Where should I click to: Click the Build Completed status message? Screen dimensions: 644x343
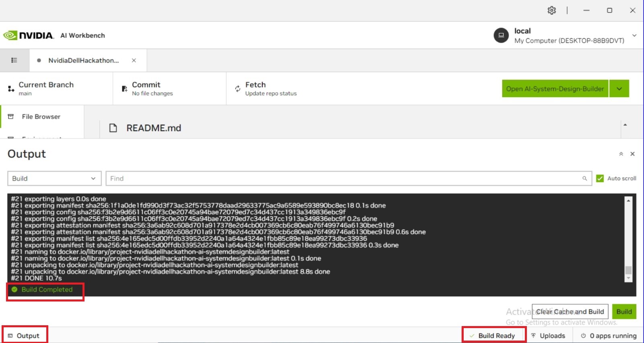(47, 289)
